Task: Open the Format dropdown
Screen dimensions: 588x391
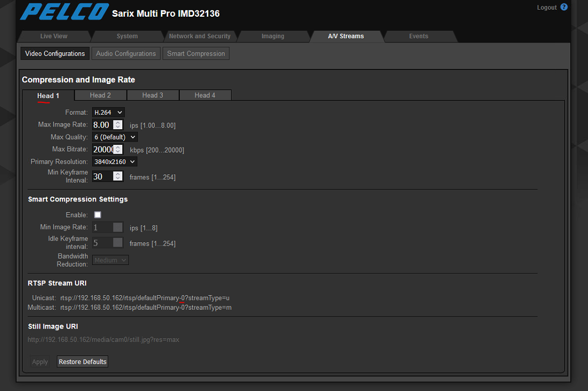Action: 108,112
